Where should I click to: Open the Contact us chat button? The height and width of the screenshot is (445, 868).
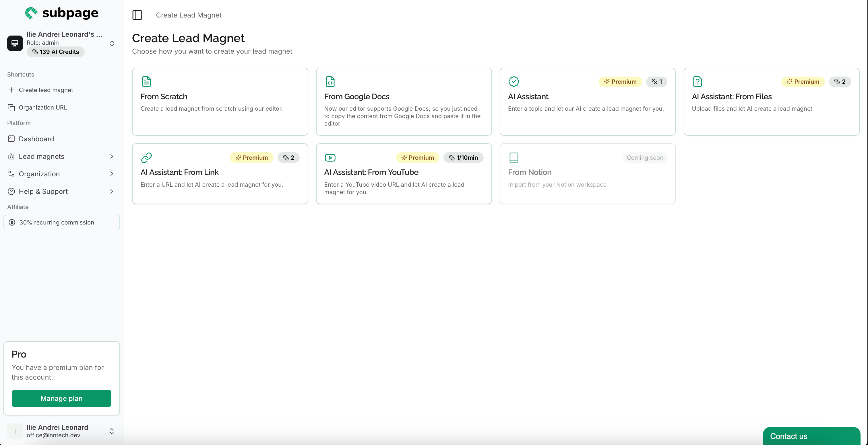click(811, 436)
